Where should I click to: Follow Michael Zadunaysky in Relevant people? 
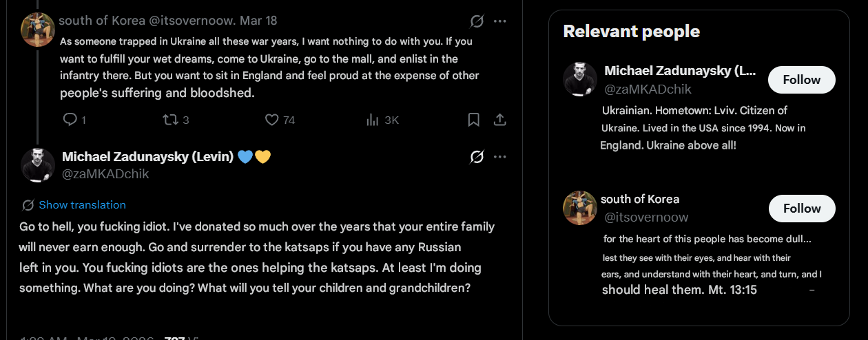[801, 80]
